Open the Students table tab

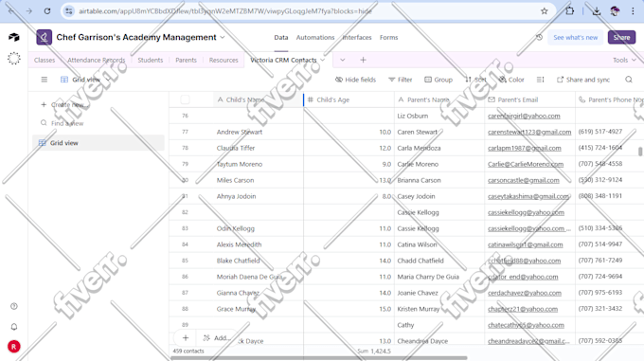click(151, 60)
